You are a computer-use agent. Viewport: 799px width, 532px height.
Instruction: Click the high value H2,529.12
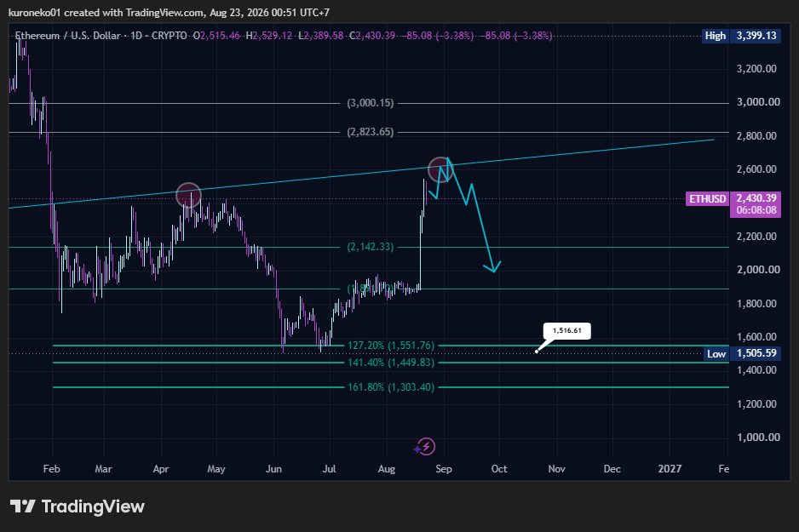269,36
